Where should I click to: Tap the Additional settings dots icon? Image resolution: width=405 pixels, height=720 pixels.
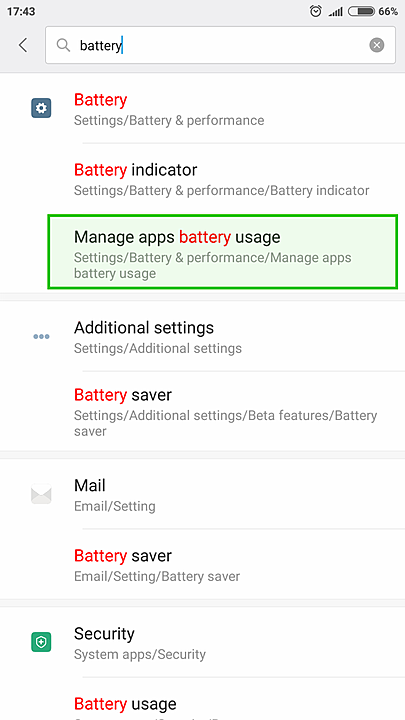click(x=41, y=337)
